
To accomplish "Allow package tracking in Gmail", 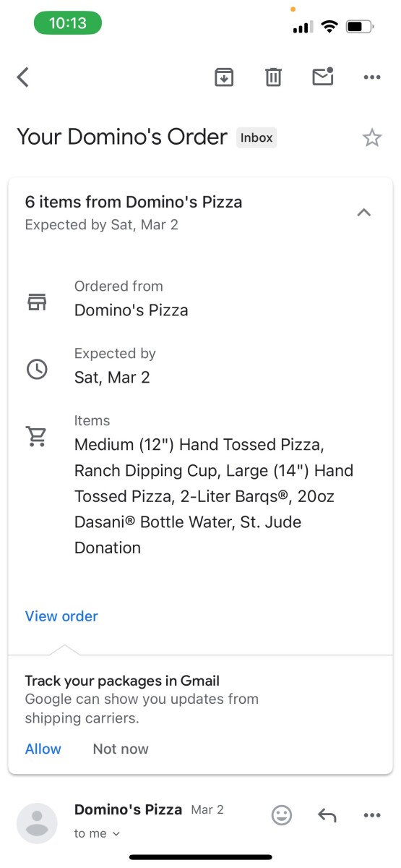I will (43, 749).
